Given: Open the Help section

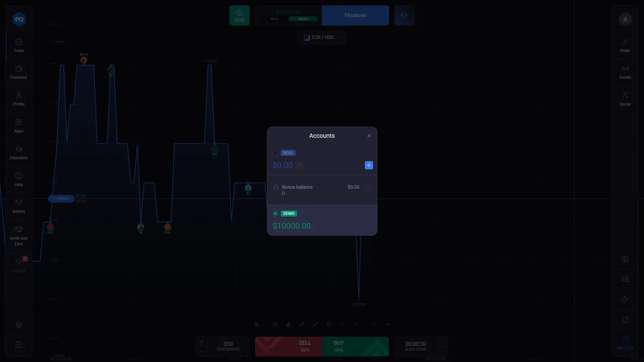Looking at the screenshot, I should [19, 179].
